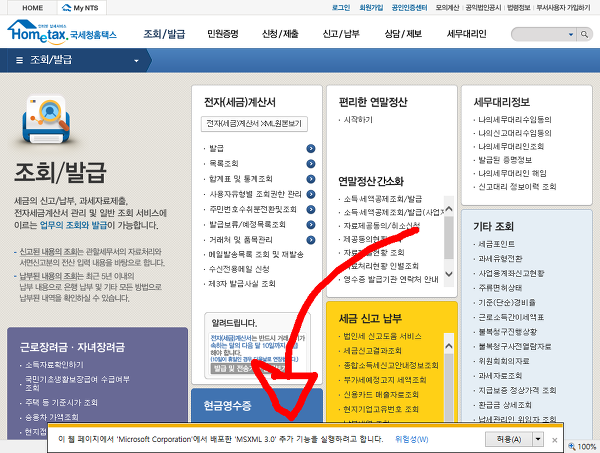
Task: Click the arrow icon next to 사용자유형별 조회권한 관리
Action: tap(311, 194)
